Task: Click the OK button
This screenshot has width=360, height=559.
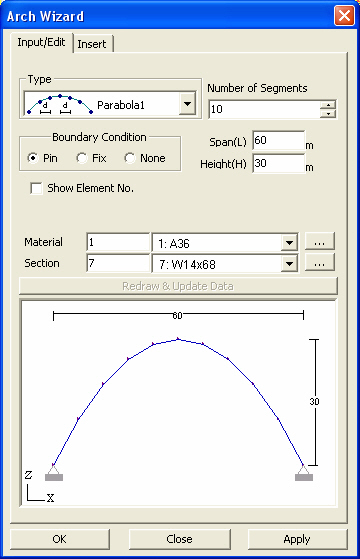Action: [x=60, y=539]
